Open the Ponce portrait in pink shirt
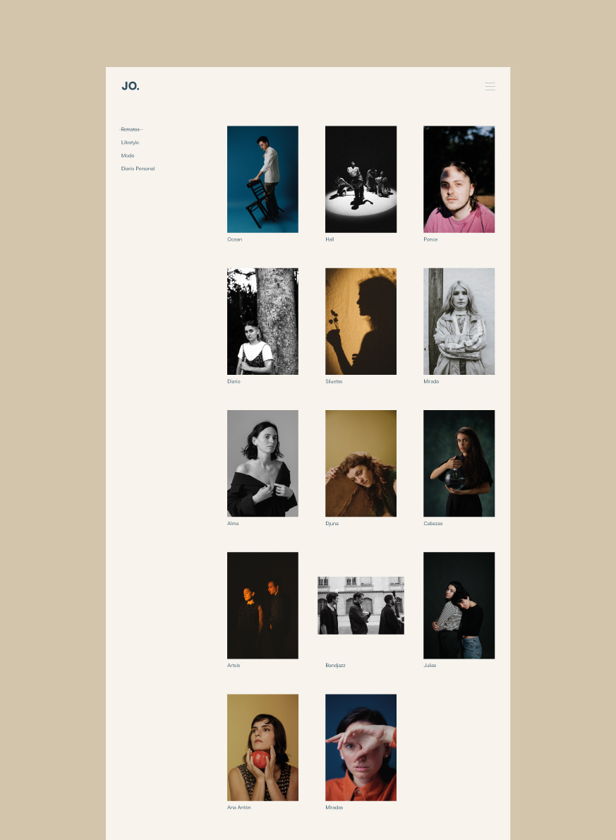616x840 pixels. tap(459, 179)
